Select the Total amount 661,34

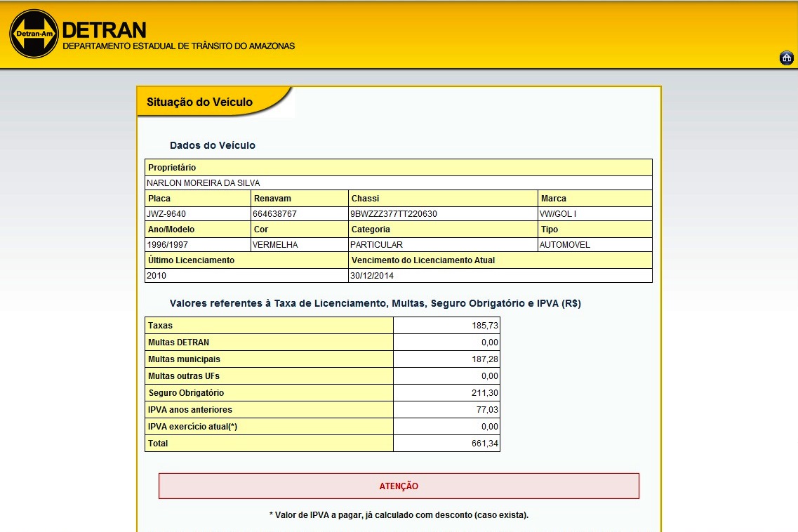click(484, 444)
